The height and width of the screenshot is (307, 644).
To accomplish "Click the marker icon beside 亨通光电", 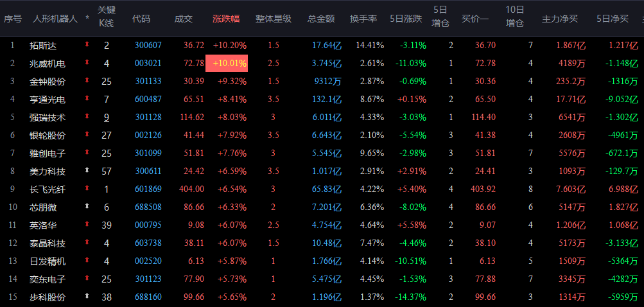I will 87,99.
